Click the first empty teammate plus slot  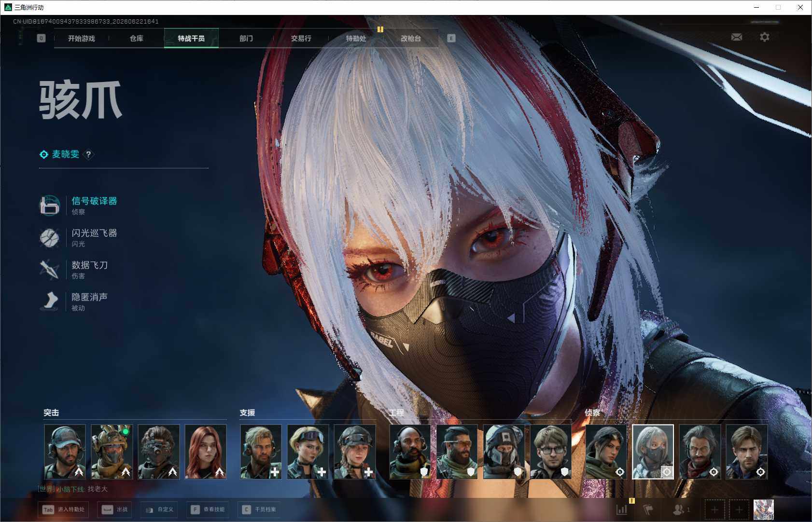point(714,509)
